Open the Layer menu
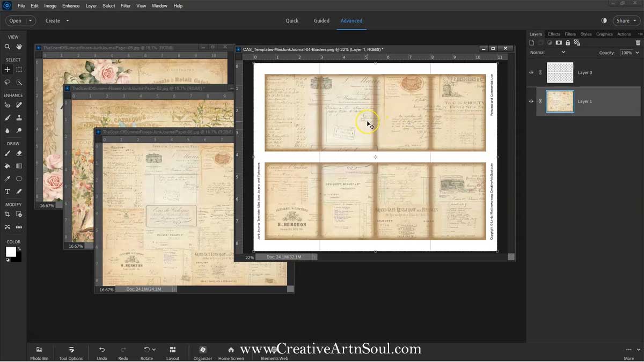Image resolution: width=644 pixels, height=362 pixels. click(91, 6)
